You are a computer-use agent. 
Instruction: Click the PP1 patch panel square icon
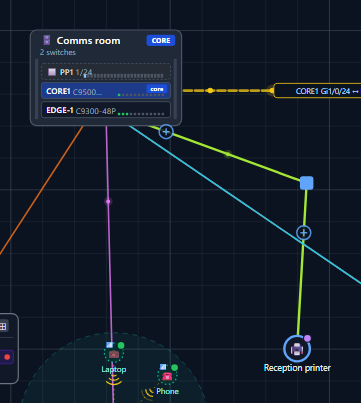pyautogui.click(x=52, y=72)
